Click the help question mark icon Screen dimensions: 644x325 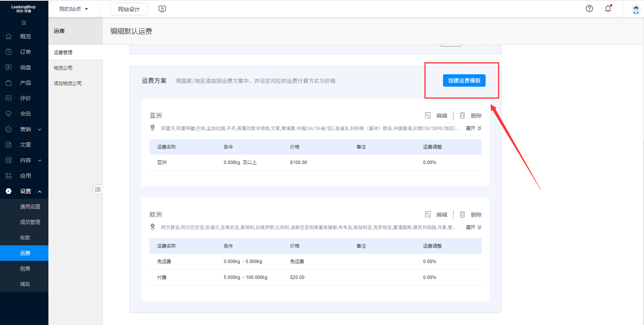click(x=589, y=9)
